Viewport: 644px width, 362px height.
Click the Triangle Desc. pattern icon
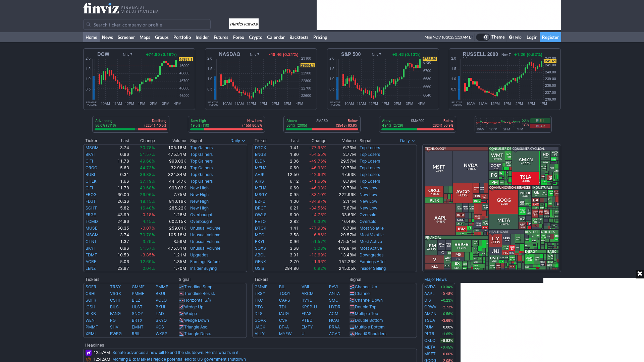pos(181,334)
